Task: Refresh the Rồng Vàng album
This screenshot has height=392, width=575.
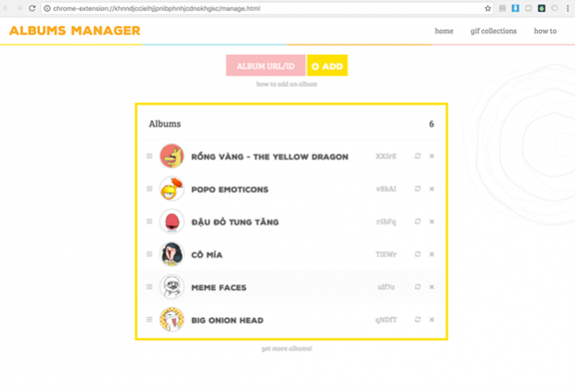Action: tap(417, 157)
